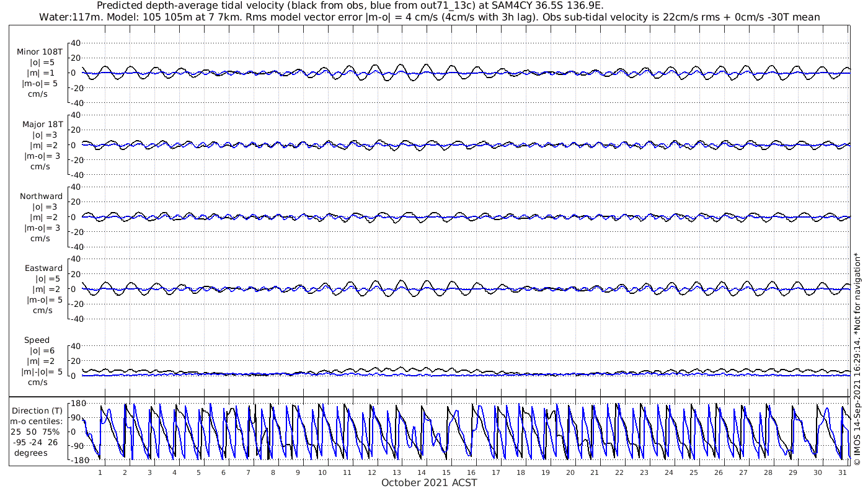Click '|o| =5' under Minor 108T
Image resolution: width=868 pixels, height=496 pixels.
pos(43,63)
